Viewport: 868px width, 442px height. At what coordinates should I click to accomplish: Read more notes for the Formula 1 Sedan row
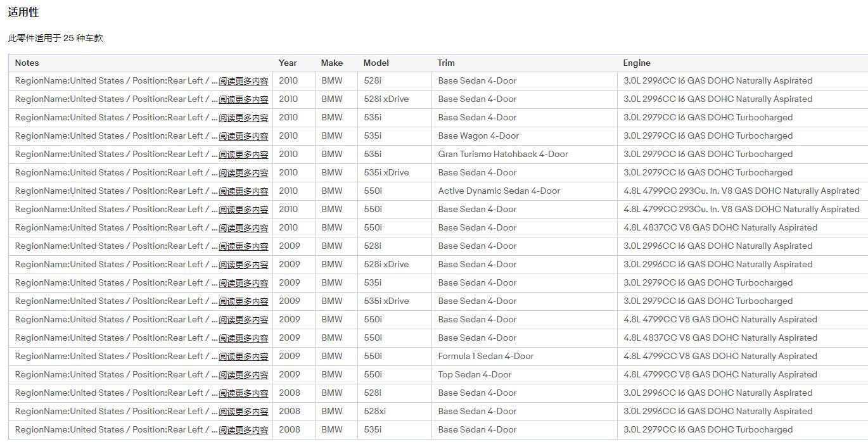coord(243,357)
